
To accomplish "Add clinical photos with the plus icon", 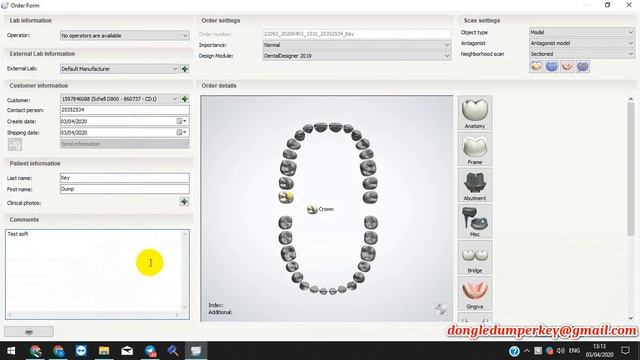I will pyautogui.click(x=184, y=202).
